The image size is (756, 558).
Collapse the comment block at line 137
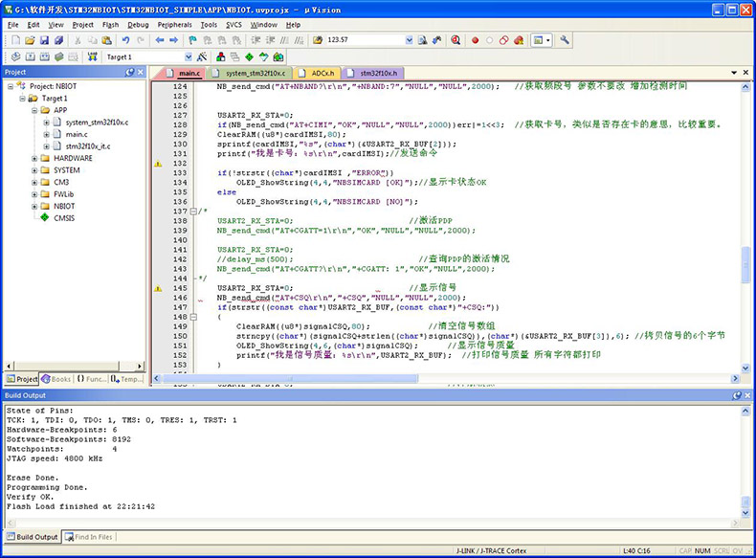point(192,212)
